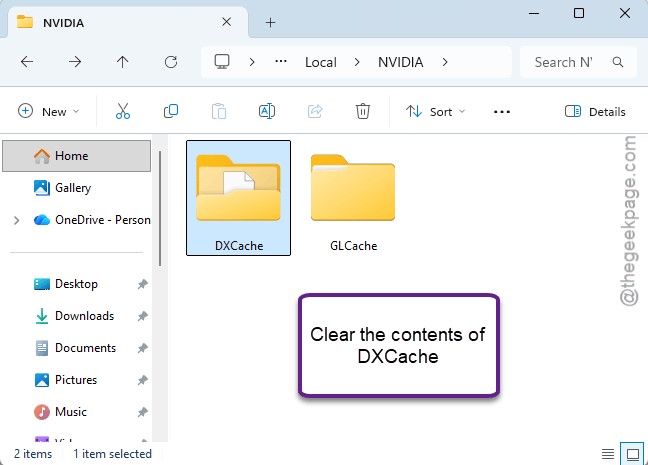Open See more toolbar options
The height and width of the screenshot is (465, 648).
click(502, 112)
